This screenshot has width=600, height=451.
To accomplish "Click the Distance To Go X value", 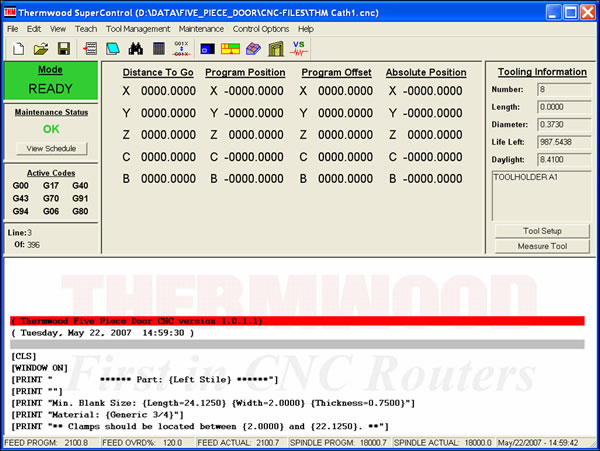I will point(168,91).
